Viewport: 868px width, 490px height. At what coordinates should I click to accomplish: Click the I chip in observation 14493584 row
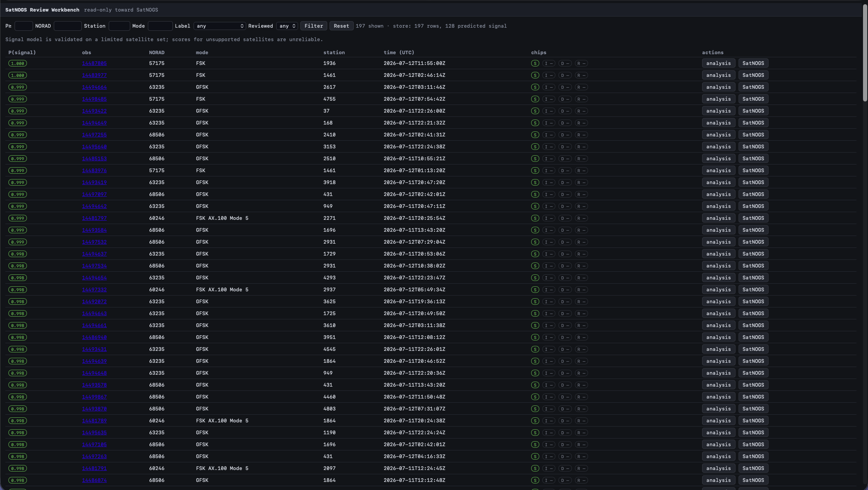pyautogui.click(x=548, y=230)
